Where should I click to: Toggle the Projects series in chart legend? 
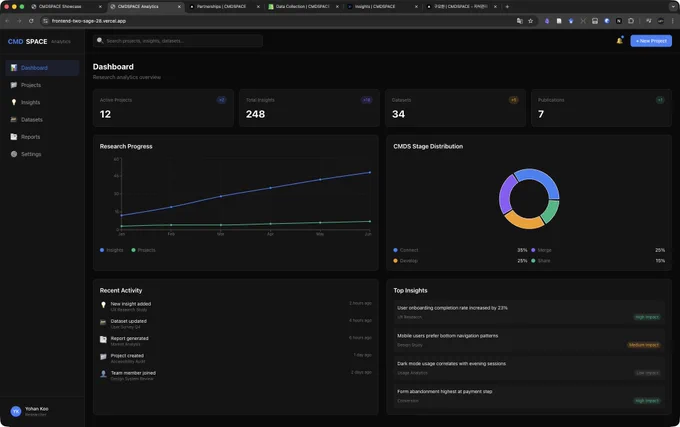(144, 250)
